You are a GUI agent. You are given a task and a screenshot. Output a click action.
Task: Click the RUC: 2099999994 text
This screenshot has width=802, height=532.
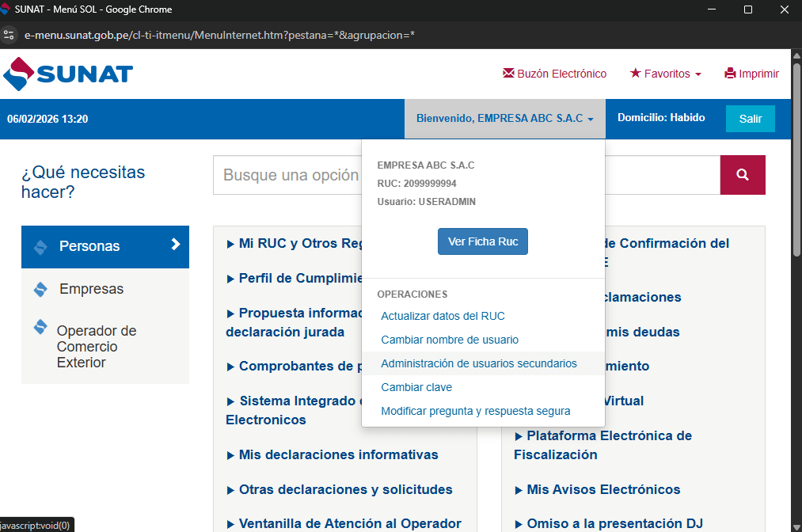(417, 184)
